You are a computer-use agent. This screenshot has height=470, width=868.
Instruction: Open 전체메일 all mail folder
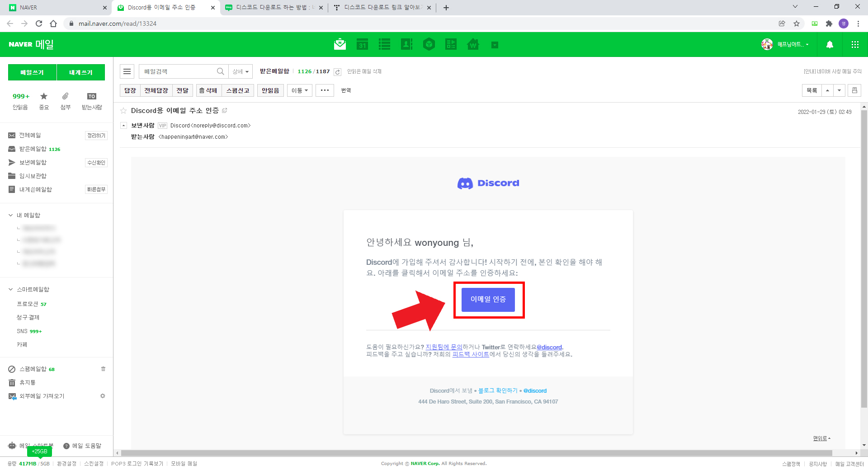click(x=30, y=135)
